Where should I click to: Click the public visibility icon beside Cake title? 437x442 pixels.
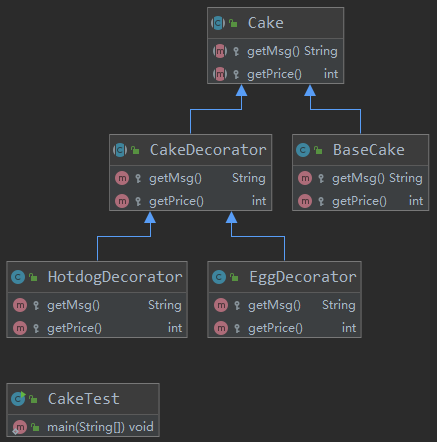click(233, 23)
